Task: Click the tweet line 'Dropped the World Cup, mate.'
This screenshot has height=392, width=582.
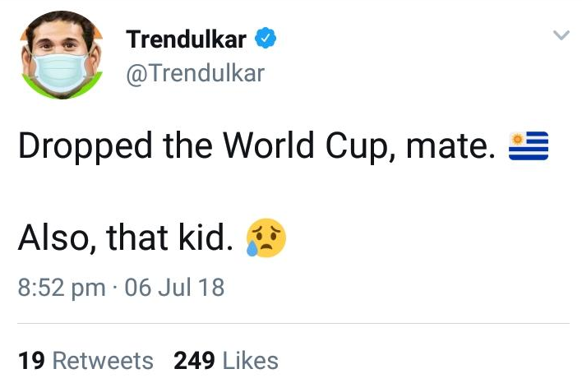Action: tap(256, 146)
